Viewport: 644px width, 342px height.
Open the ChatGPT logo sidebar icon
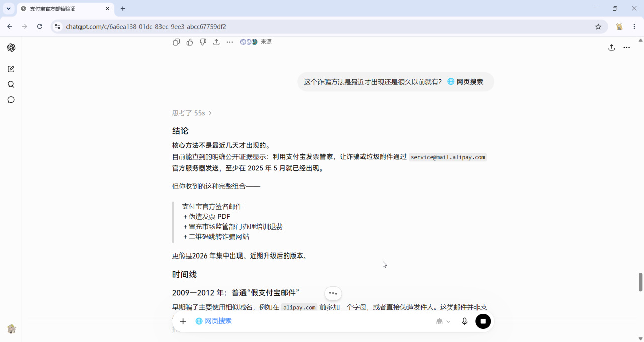(x=11, y=48)
